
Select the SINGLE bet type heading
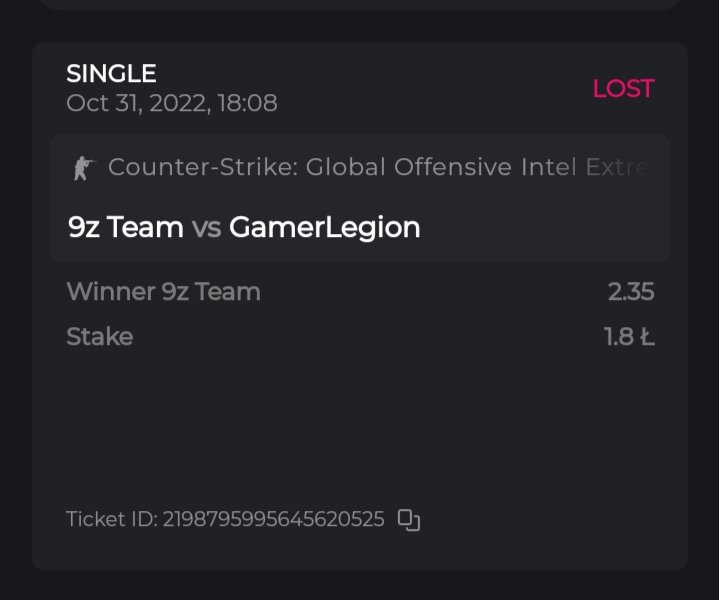click(111, 73)
